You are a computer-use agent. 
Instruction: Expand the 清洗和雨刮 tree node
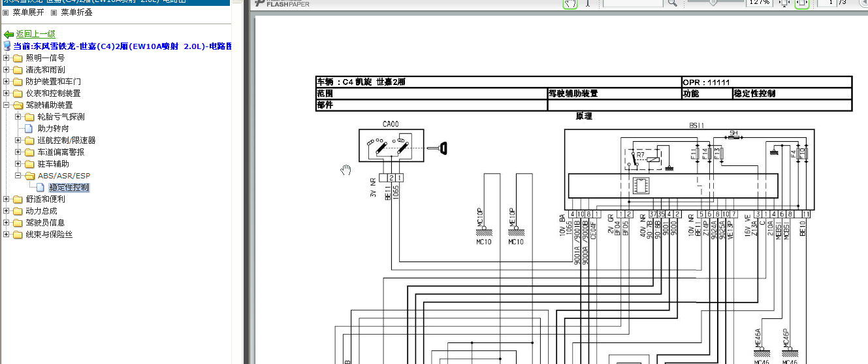pyautogui.click(x=7, y=70)
